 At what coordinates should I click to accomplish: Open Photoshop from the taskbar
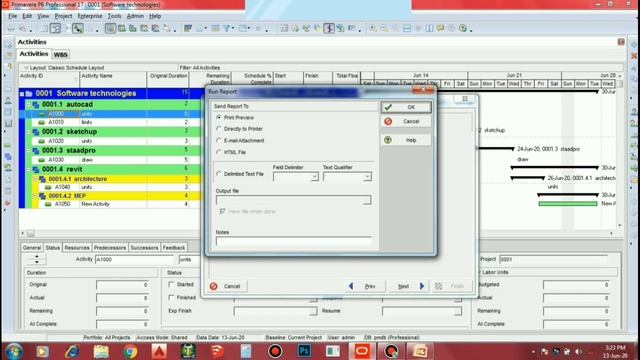click(x=304, y=351)
